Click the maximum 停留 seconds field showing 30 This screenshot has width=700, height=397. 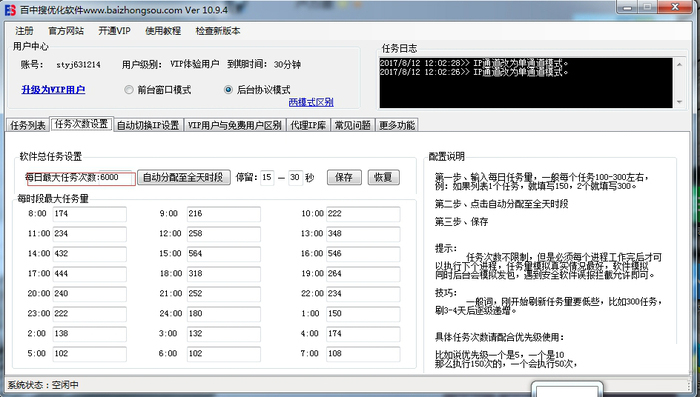pyautogui.click(x=295, y=177)
